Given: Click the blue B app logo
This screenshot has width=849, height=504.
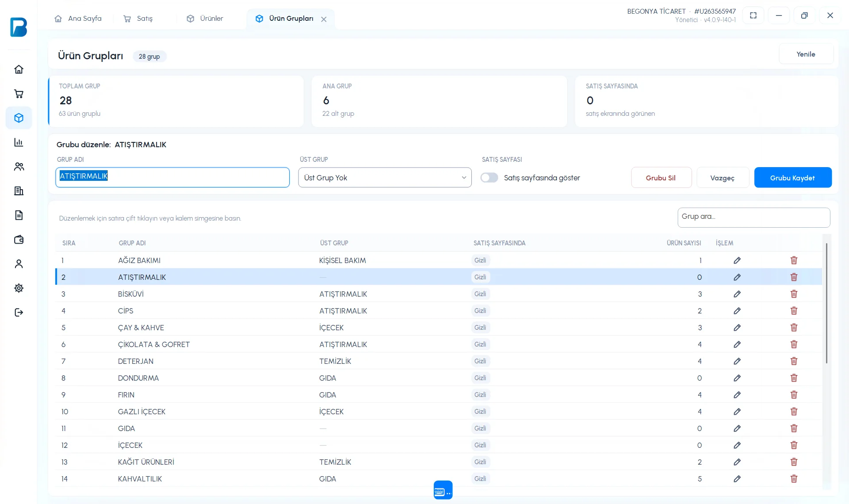Looking at the screenshot, I should point(19,27).
